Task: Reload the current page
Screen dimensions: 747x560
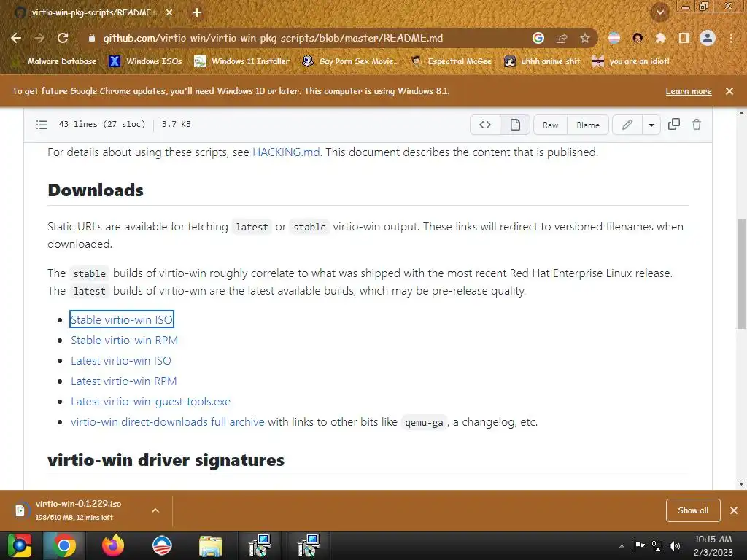Action: point(63,38)
